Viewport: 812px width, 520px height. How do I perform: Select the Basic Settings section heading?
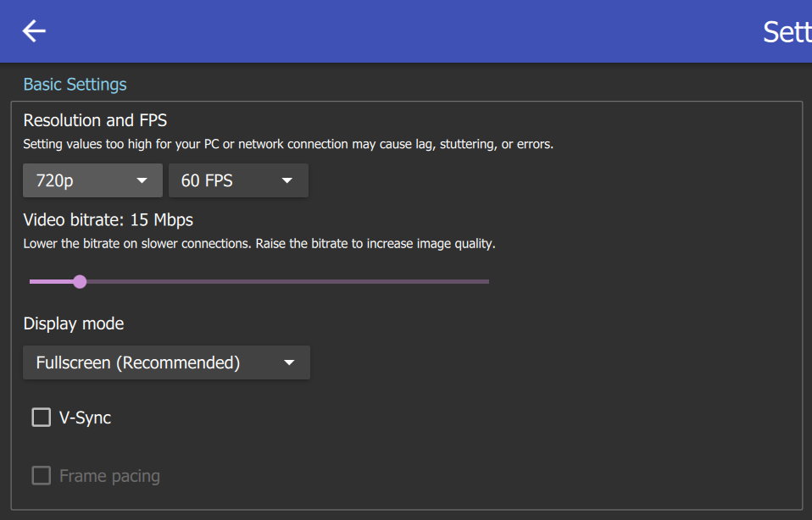pyautogui.click(x=75, y=85)
